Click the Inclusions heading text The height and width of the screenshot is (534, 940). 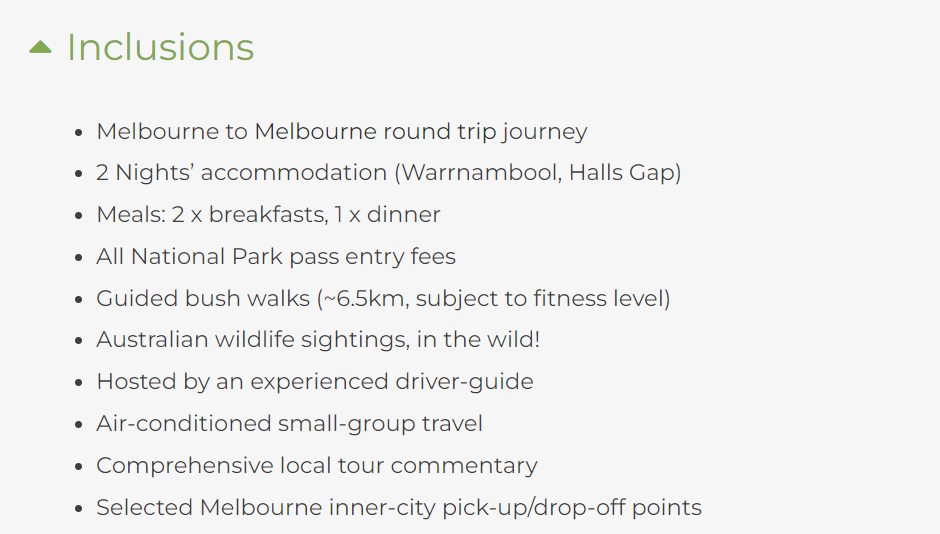click(x=160, y=47)
